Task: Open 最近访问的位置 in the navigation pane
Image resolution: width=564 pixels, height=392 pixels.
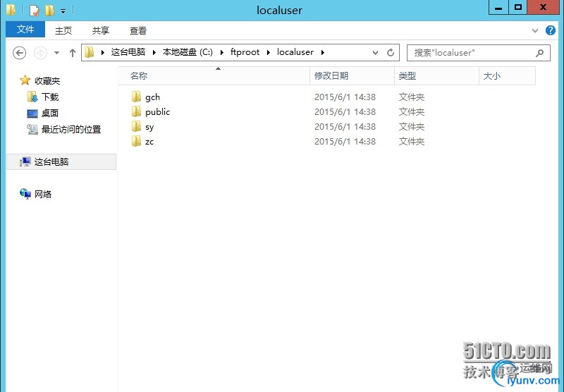Action: tap(71, 129)
